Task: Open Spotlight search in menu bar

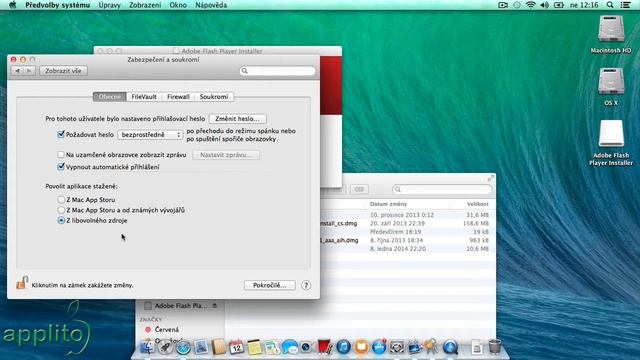Action: (x=609, y=5)
